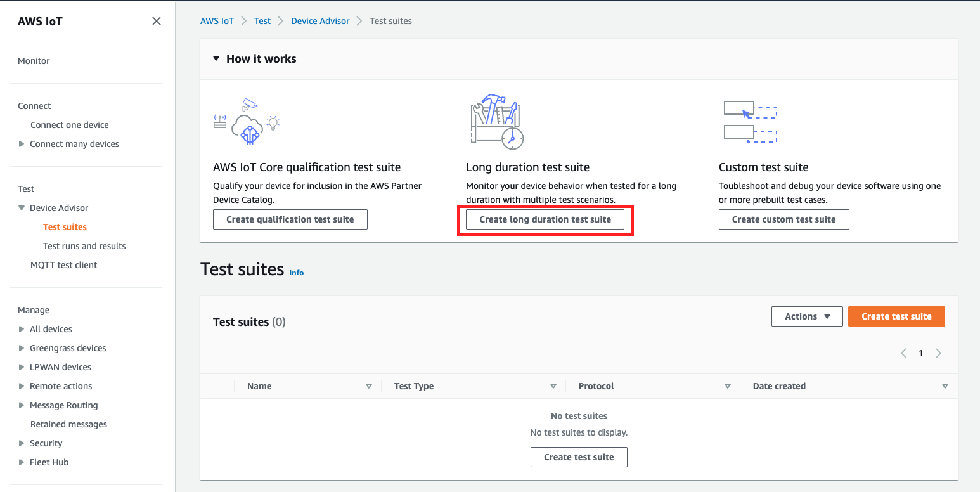Click Create long duration test suite
Viewport: 980px width, 492px height.
(x=545, y=219)
